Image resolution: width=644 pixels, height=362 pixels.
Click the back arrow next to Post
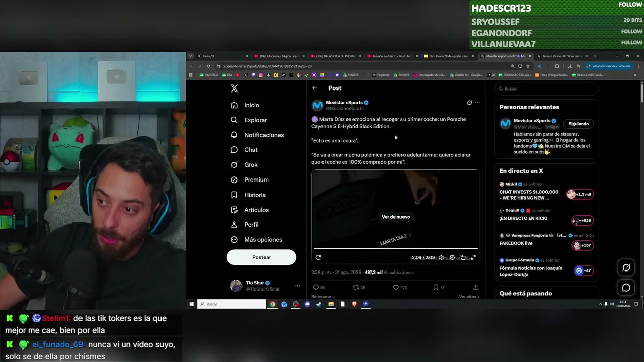(314, 88)
